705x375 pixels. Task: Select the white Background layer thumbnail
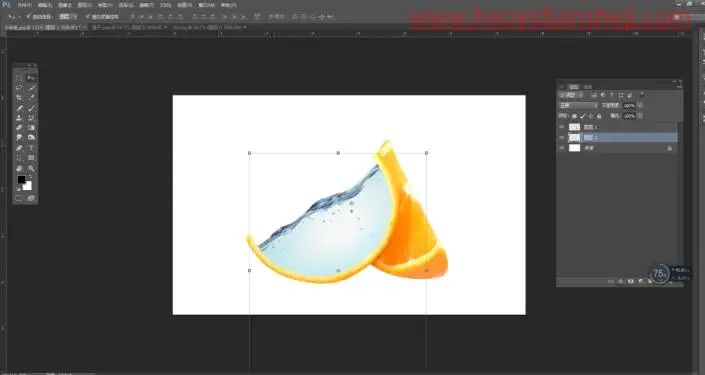[575, 148]
